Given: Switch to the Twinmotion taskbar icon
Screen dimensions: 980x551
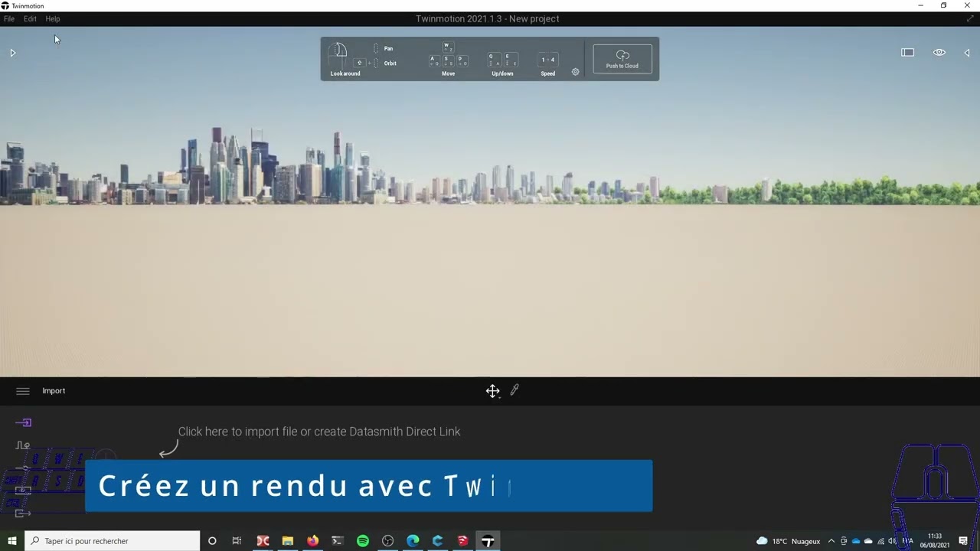Looking at the screenshot, I should pyautogui.click(x=488, y=541).
